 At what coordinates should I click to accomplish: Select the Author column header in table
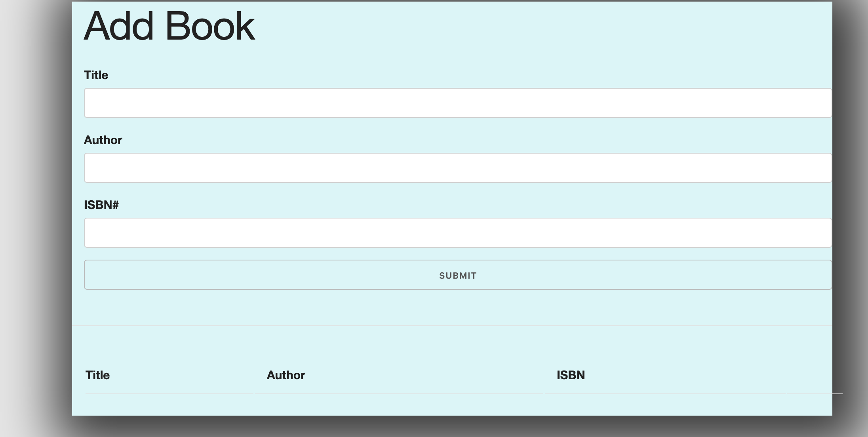pos(286,375)
